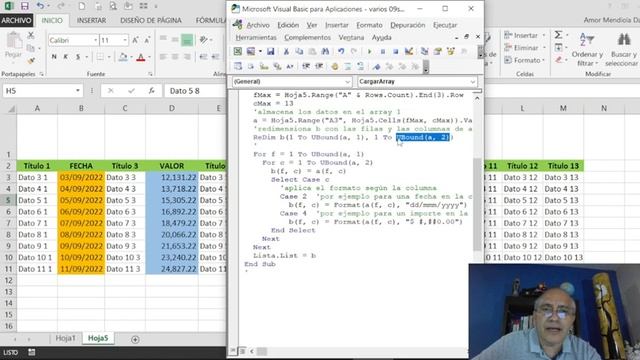Toggle center text alignment in Excel ribbon
Image resolution: width=640 pixels, height=360 pixels.
click(x=175, y=57)
